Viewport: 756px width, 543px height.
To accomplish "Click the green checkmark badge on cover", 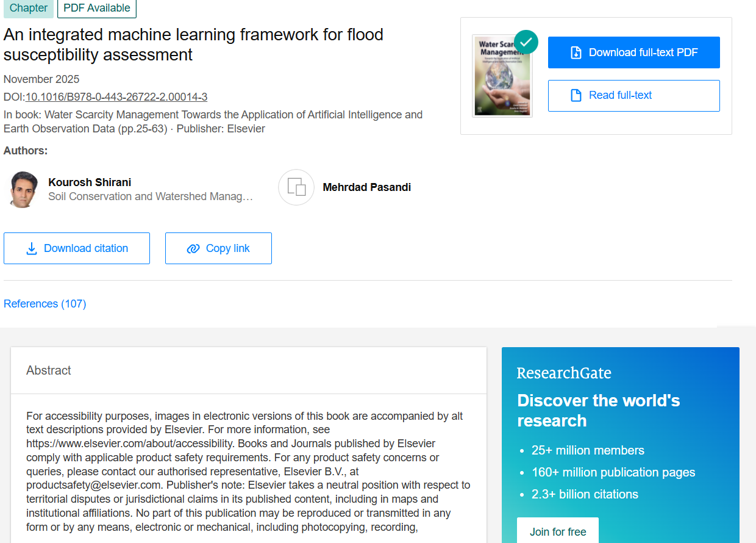I will point(526,42).
